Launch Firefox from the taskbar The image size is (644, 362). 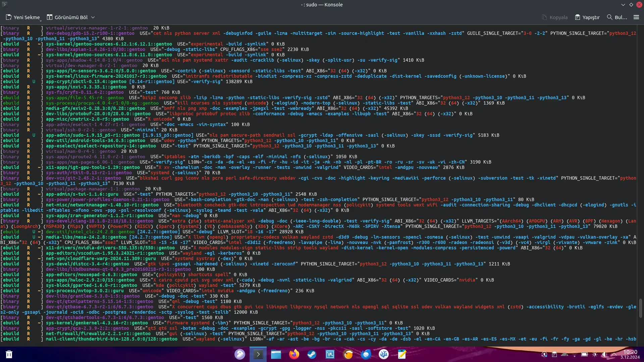point(294,354)
